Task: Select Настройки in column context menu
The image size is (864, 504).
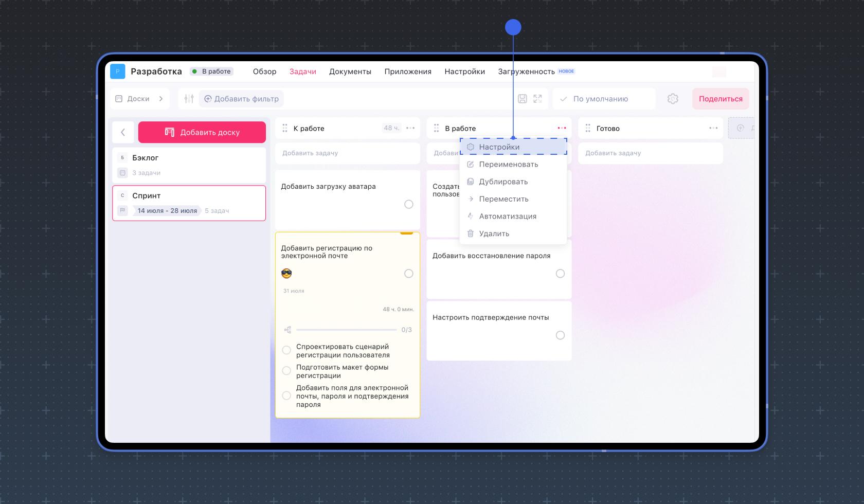Action: tap(513, 147)
